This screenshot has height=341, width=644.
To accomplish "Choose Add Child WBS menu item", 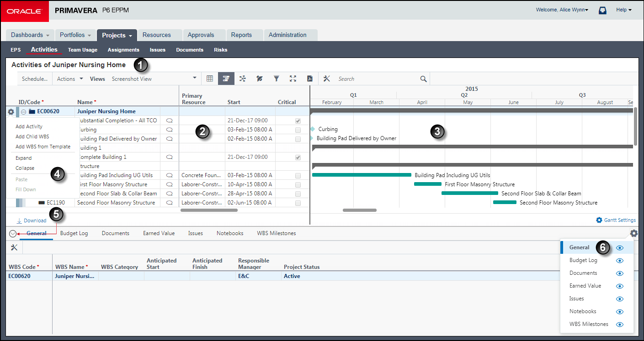I will (x=32, y=136).
